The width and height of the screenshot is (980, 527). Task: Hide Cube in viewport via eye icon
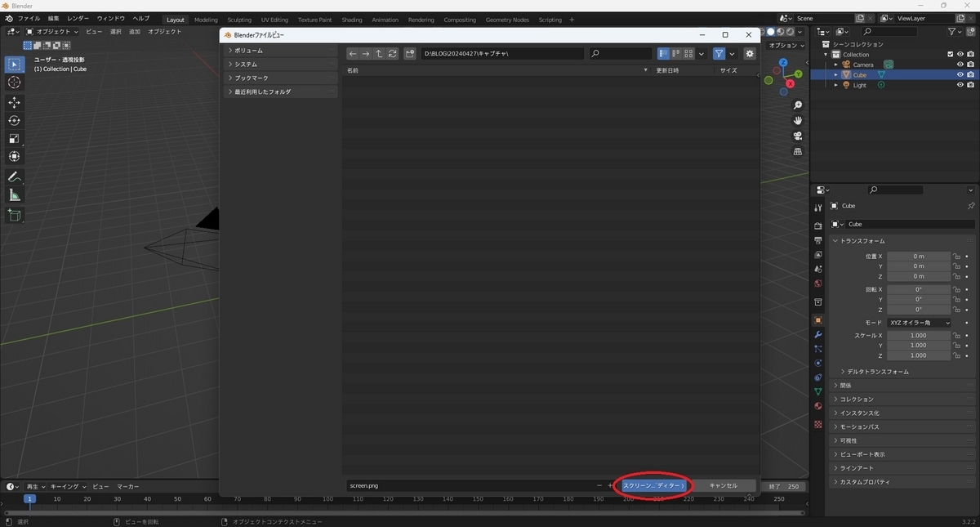coord(960,74)
